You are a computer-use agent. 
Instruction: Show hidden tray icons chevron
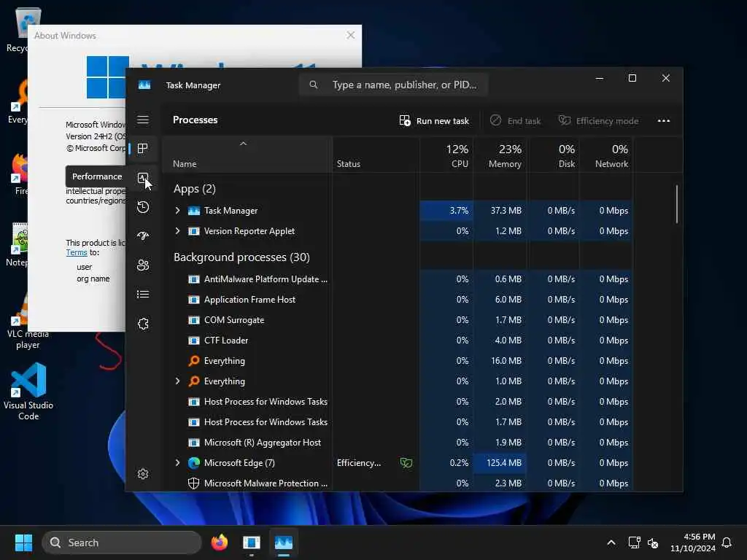pyautogui.click(x=611, y=542)
